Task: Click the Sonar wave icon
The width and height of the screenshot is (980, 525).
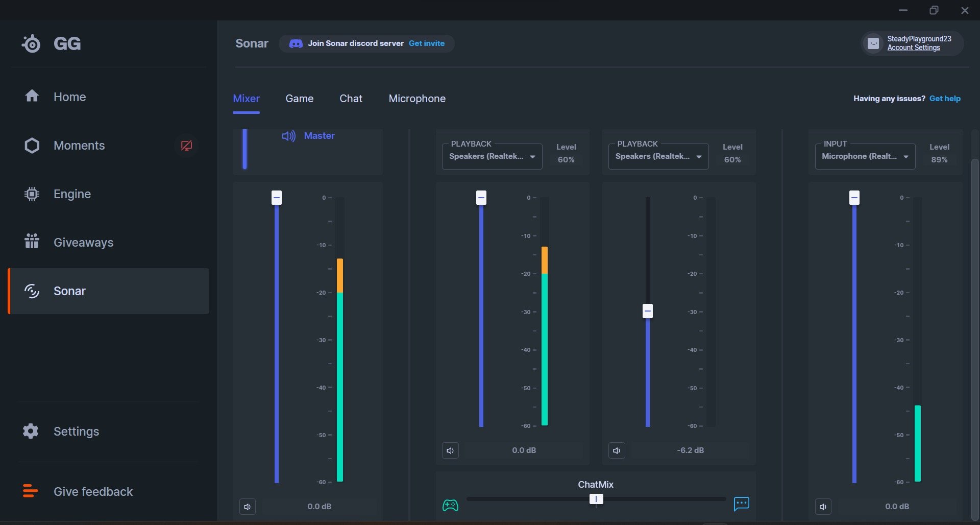Action: [32, 291]
